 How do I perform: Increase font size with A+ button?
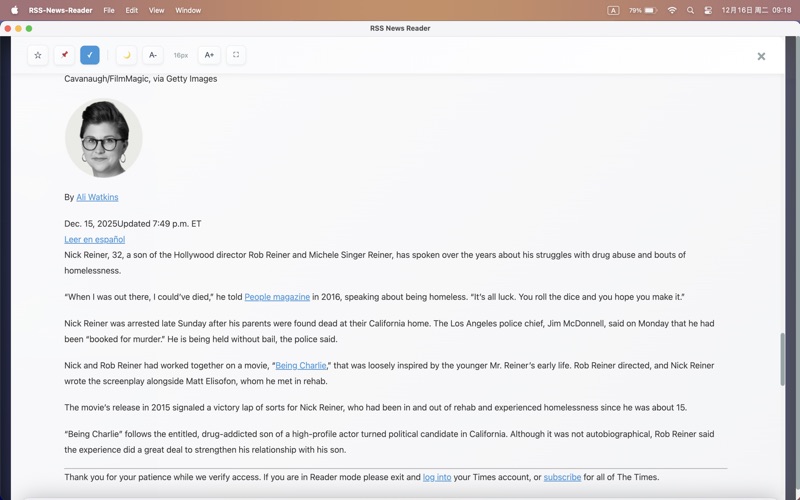click(x=209, y=55)
